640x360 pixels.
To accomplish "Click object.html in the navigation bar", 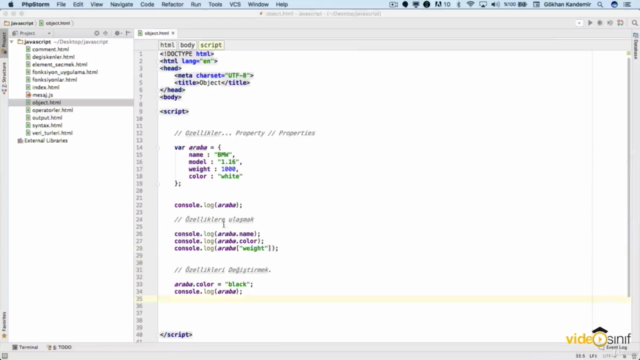I will (x=55, y=23).
